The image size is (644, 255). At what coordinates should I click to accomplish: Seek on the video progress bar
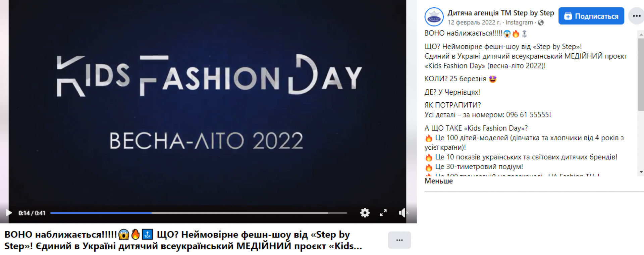click(x=199, y=213)
